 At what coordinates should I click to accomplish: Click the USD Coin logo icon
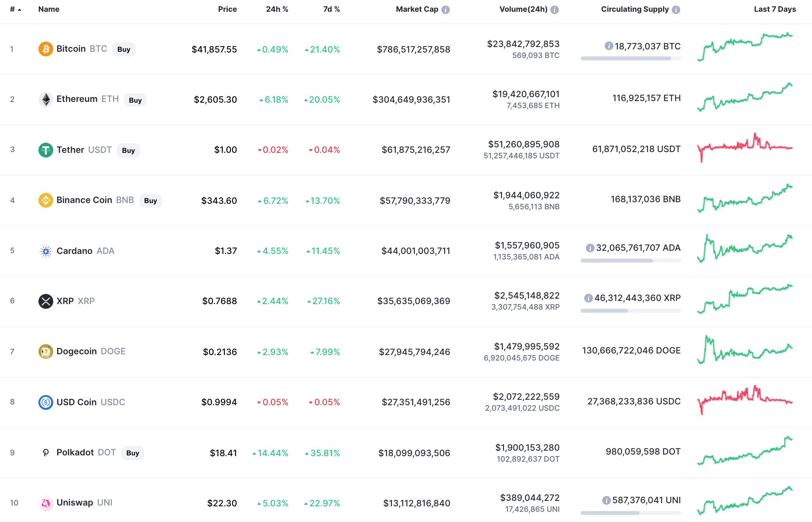45,402
